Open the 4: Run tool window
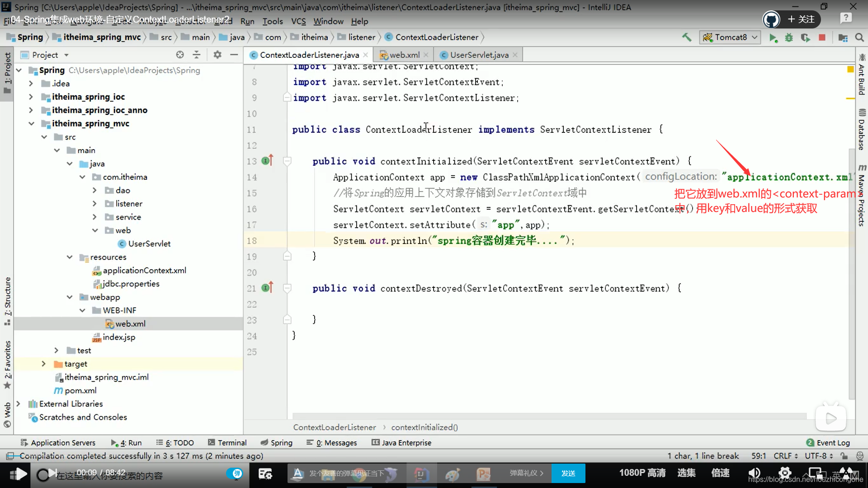Screen dimensions: 868x488 126,443
